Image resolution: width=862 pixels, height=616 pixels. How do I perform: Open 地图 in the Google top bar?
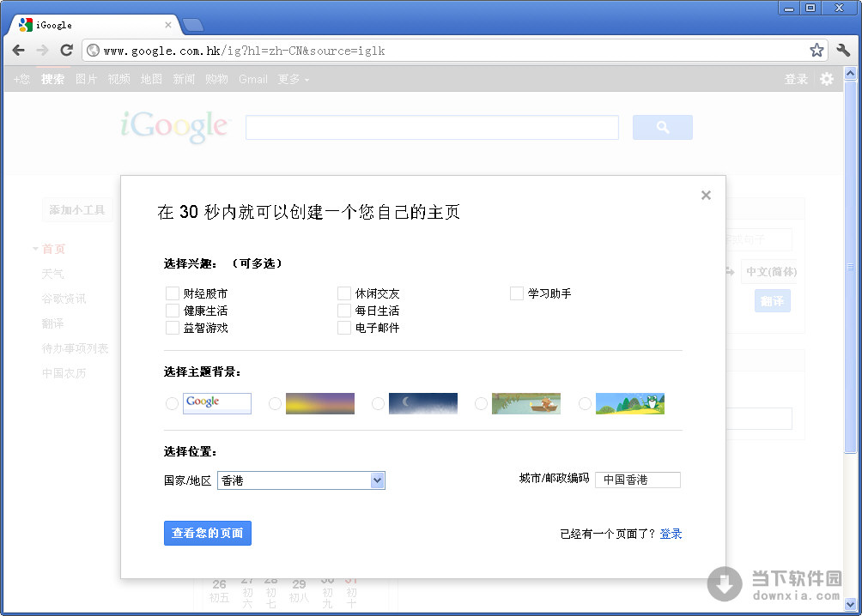151,79
